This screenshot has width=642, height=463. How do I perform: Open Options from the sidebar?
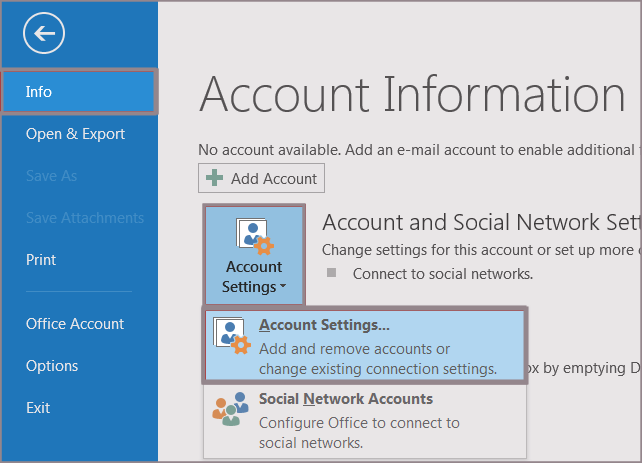52,366
